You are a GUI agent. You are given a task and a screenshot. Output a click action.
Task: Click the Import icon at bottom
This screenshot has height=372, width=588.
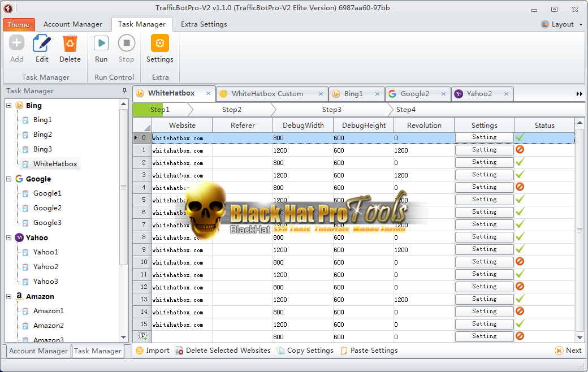pyautogui.click(x=140, y=351)
